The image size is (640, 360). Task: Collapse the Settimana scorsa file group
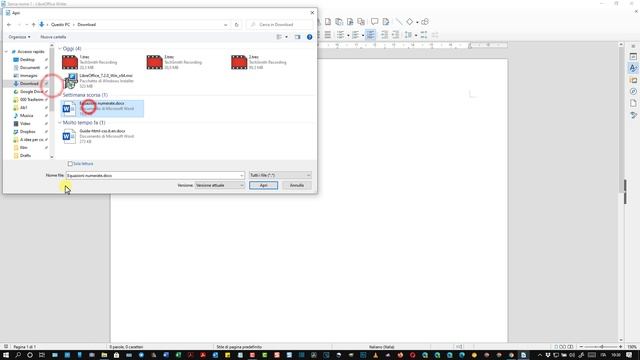click(x=60, y=95)
